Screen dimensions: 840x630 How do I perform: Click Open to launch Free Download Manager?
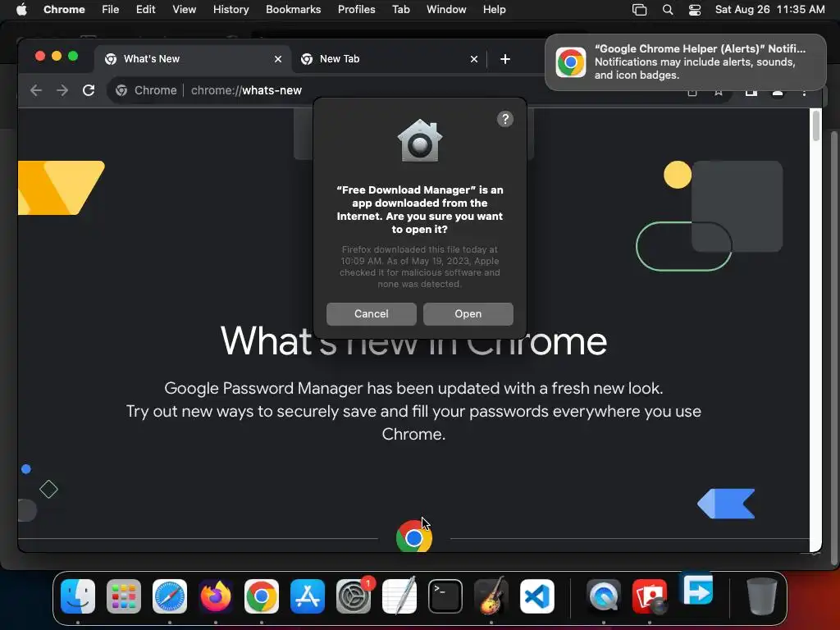468,314
